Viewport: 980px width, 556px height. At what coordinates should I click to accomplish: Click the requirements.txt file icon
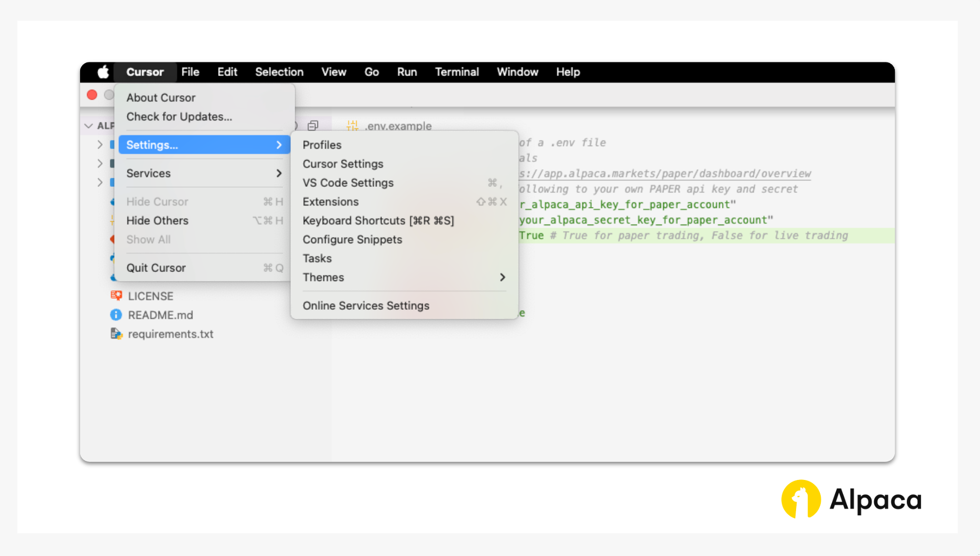point(116,334)
